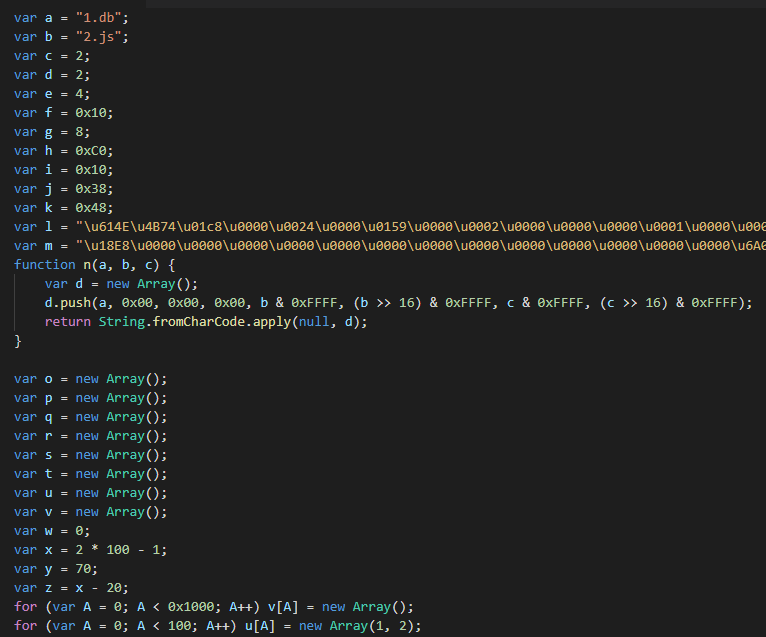Click the var o array declaration line
The image size is (766, 637).
coord(90,379)
